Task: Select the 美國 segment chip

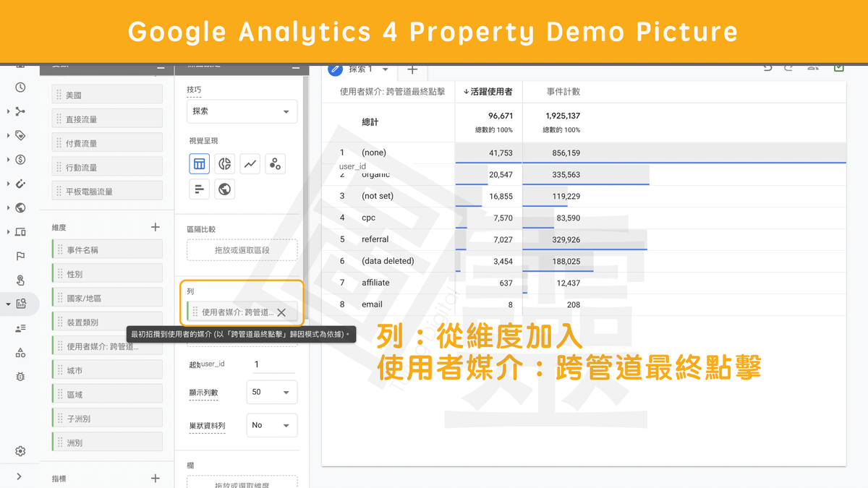Action: 107,95
